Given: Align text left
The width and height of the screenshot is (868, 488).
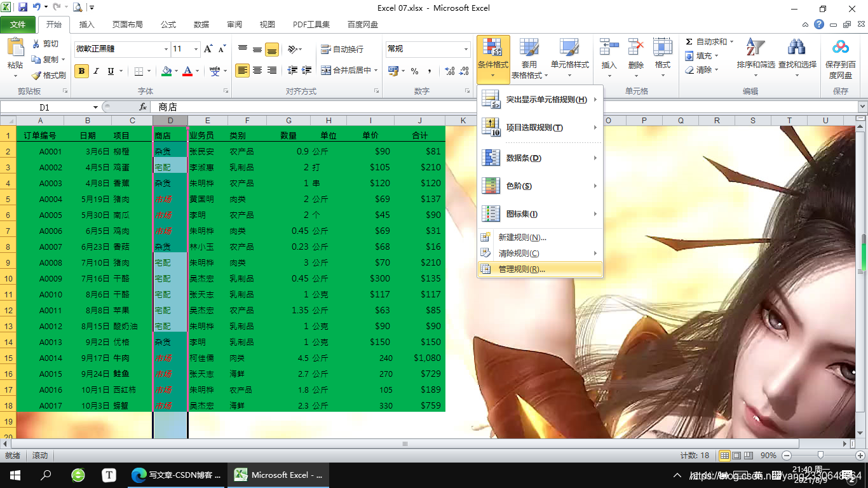Looking at the screenshot, I should point(243,71).
